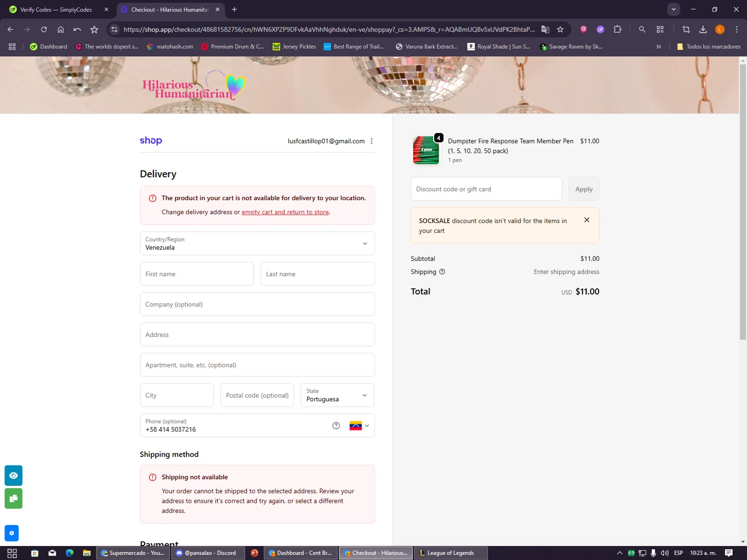Click phone number help question icon
747x560 pixels.
336,426
